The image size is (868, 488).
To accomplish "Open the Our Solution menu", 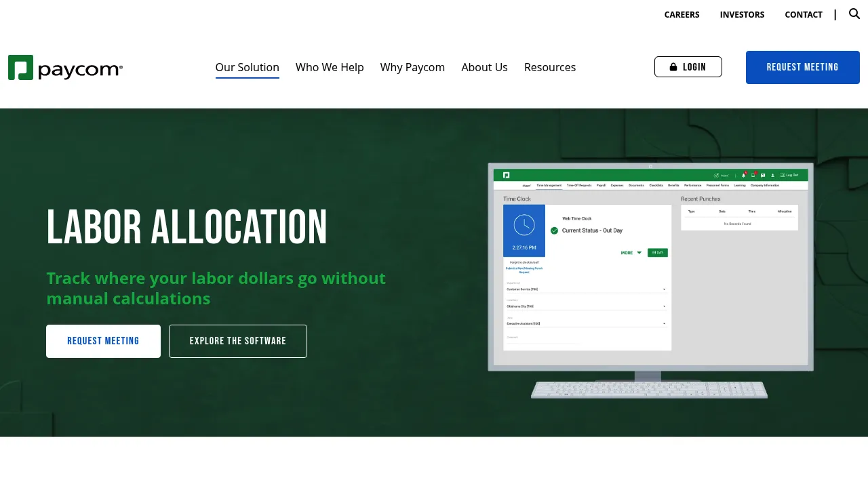I will (x=248, y=67).
